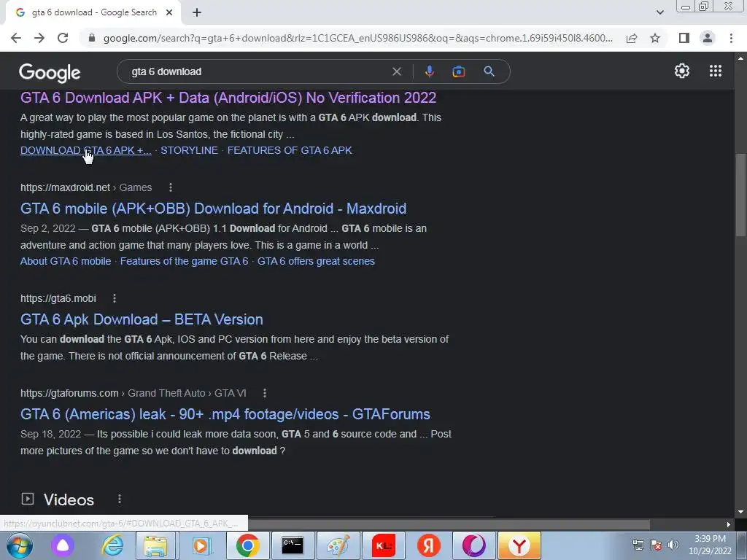Open Windows Explorer folder from taskbar

pos(156,545)
